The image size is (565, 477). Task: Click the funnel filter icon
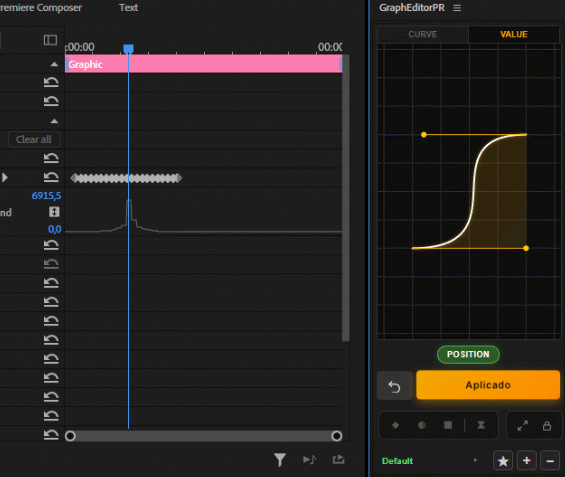click(280, 460)
